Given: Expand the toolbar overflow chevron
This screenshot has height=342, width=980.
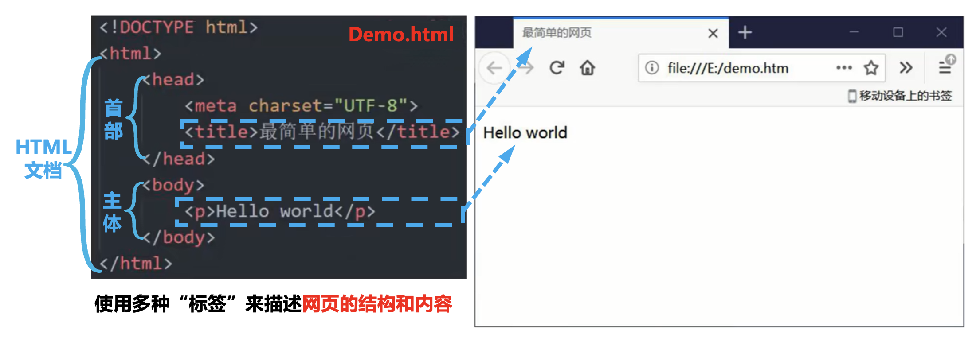Looking at the screenshot, I should (x=906, y=68).
